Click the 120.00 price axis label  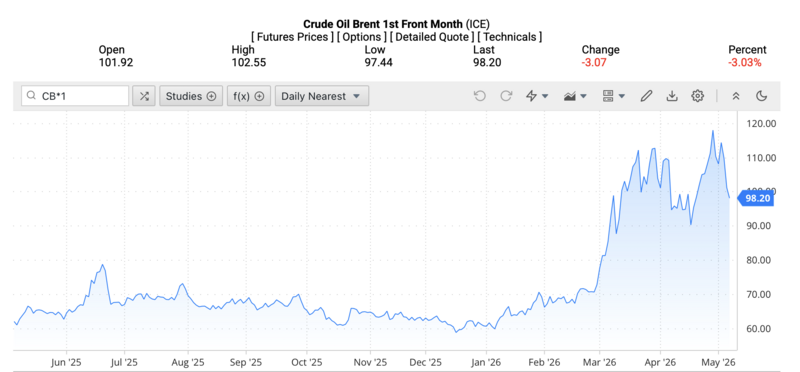[761, 123]
